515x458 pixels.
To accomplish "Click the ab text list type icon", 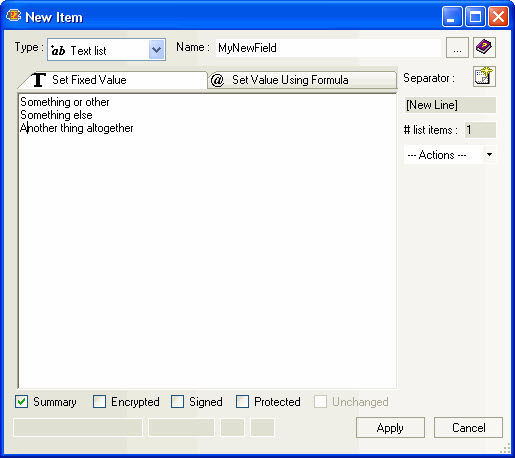I will click(58, 50).
